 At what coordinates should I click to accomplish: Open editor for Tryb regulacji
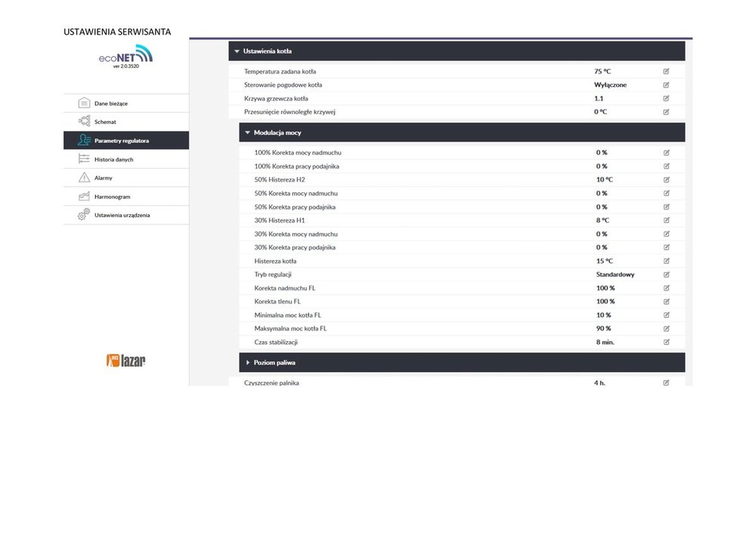(666, 275)
